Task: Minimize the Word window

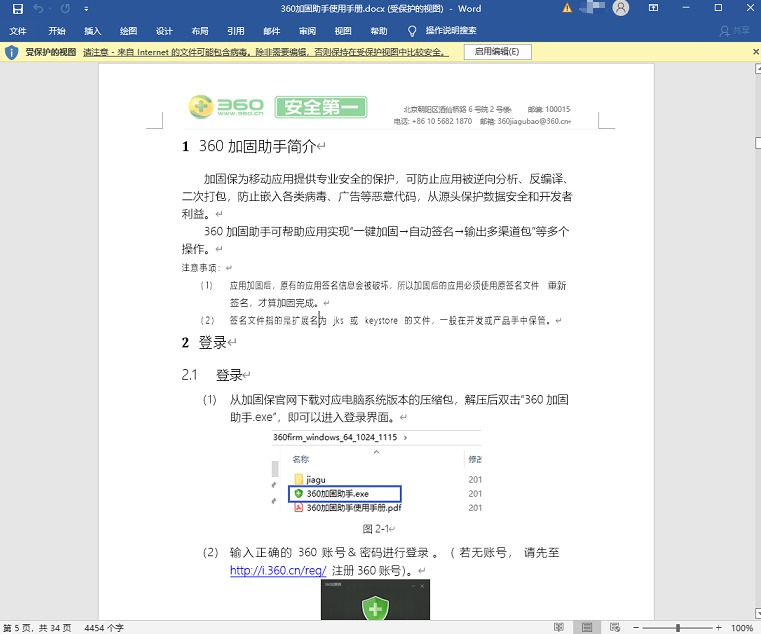Action: coord(686,8)
